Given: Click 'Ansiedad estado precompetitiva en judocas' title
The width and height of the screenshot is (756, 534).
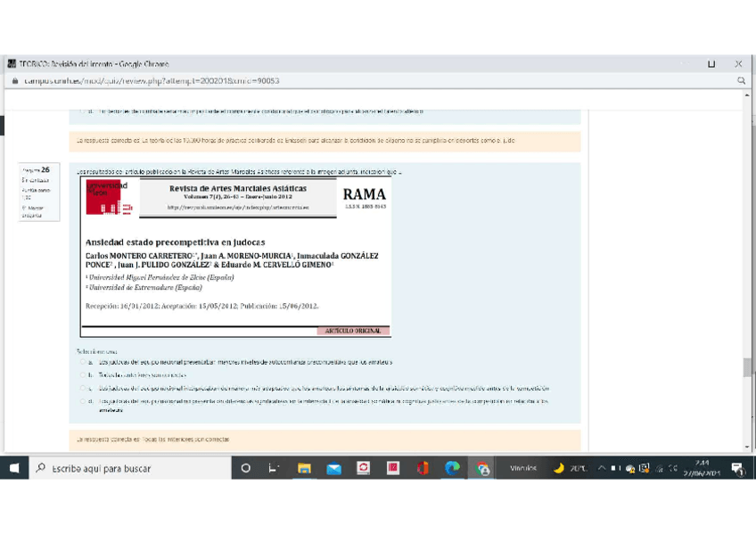Looking at the screenshot, I should [175, 242].
